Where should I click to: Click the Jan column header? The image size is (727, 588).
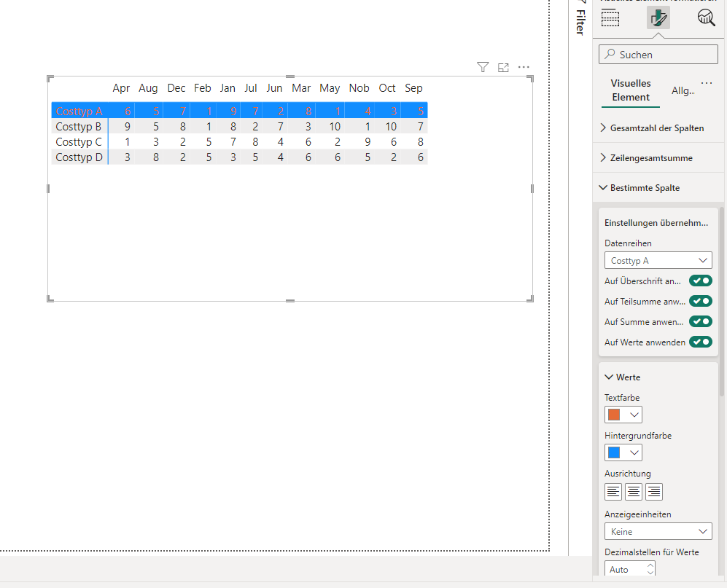[x=228, y=88]
